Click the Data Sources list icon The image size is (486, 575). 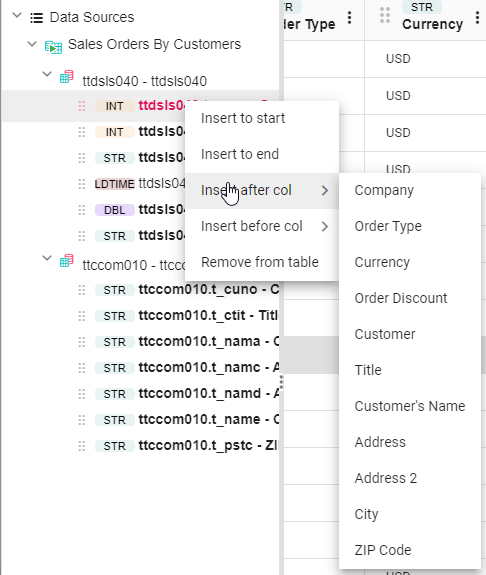pos(36,18)
